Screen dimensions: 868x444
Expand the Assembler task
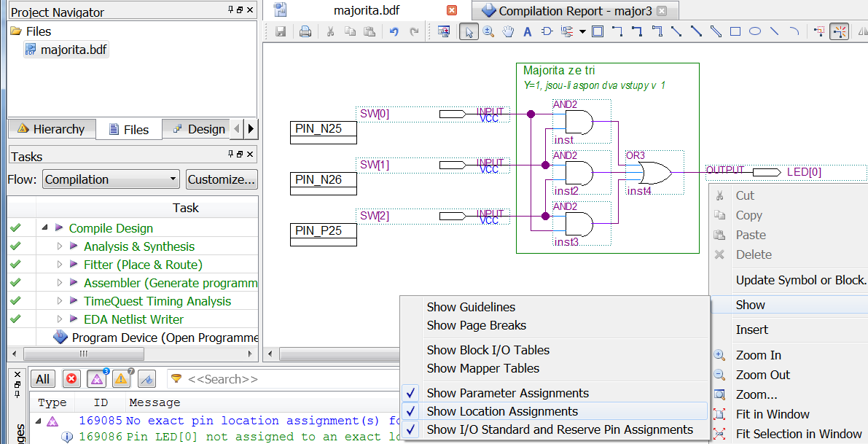(x=60, y=283)
